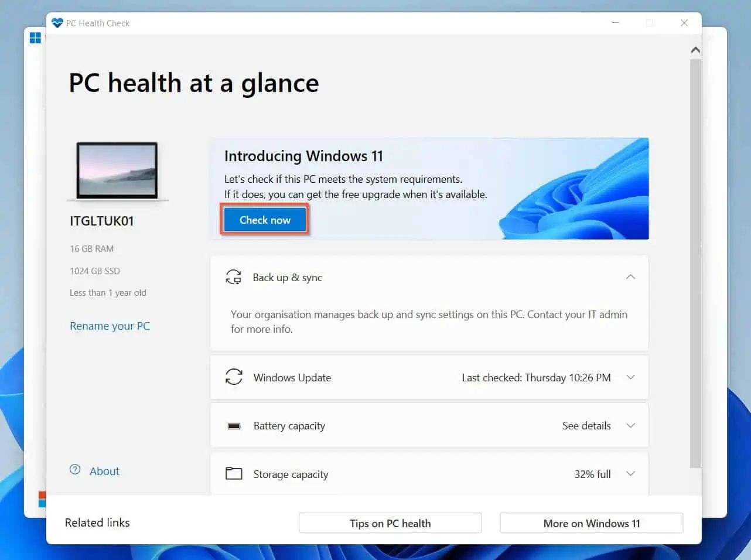The width and height of the screenshot is (751, 560).
Task: Click the Windows Update label
Action: pos(292,378)
